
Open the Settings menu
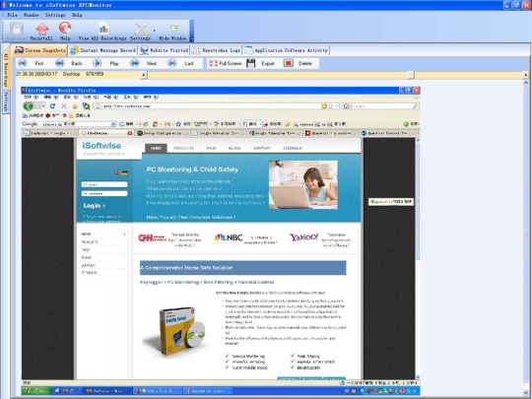(x=55, y=15)
